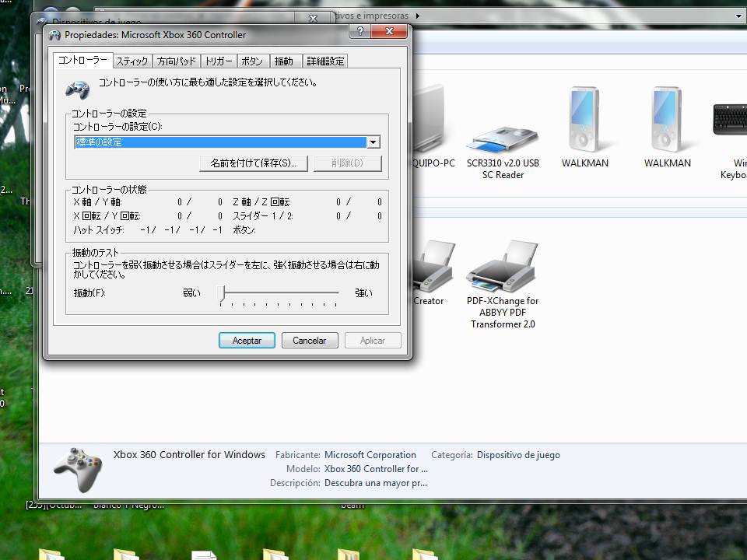Select the ボタン tab
This screenshot has width=747, height=560.
coord(252,61)
